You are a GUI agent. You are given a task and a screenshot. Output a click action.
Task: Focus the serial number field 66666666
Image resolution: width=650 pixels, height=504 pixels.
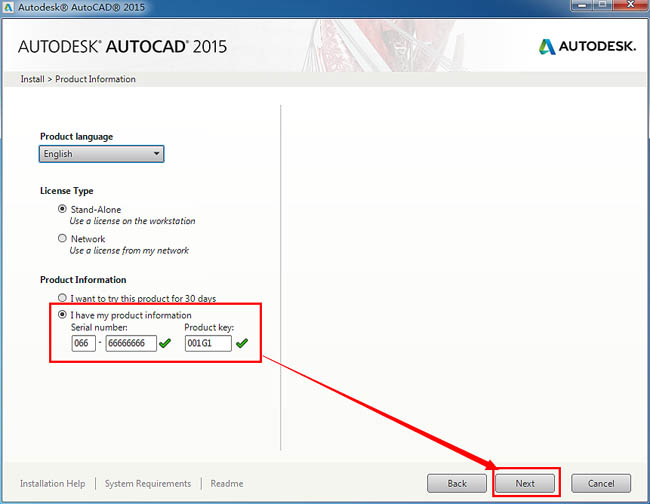click(x=131, y=343)
